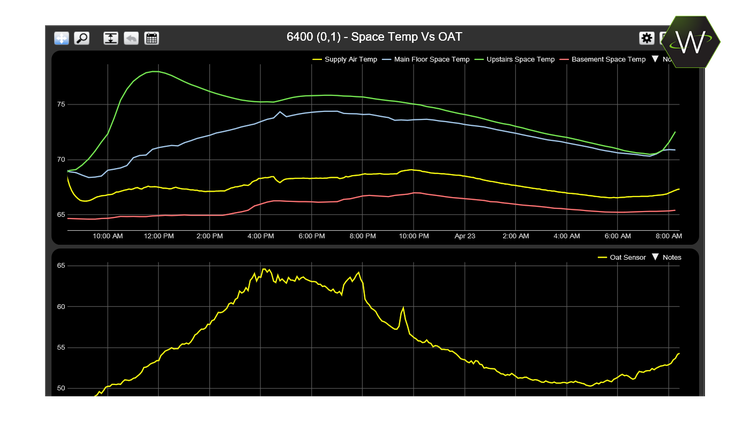This screenshot has height=422, width=750.
Task: Toggle Supply Air Temp series visibility
Action: tap(349, 60)
